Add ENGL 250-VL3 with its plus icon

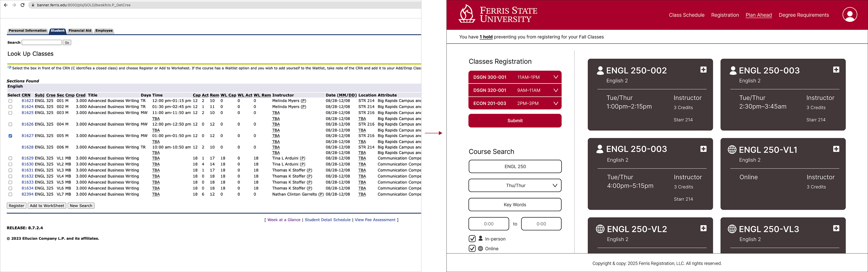tap(836, 228)
